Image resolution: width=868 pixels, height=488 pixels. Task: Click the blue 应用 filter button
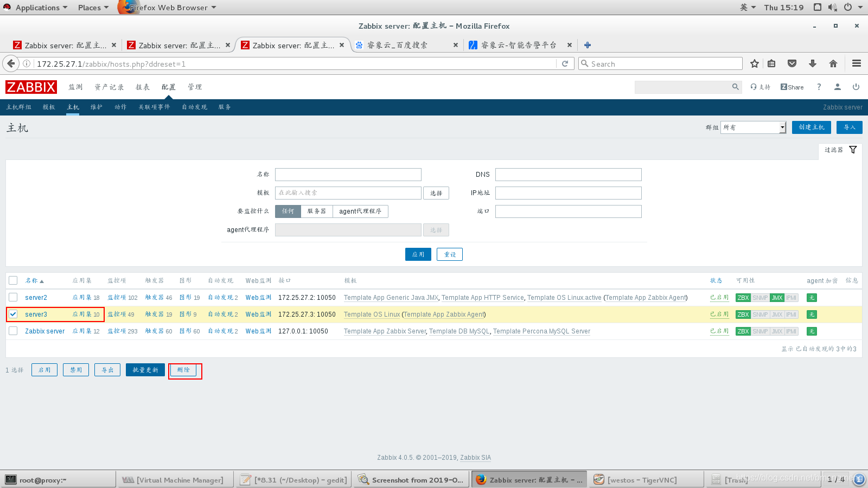click(x=418, y=254)
